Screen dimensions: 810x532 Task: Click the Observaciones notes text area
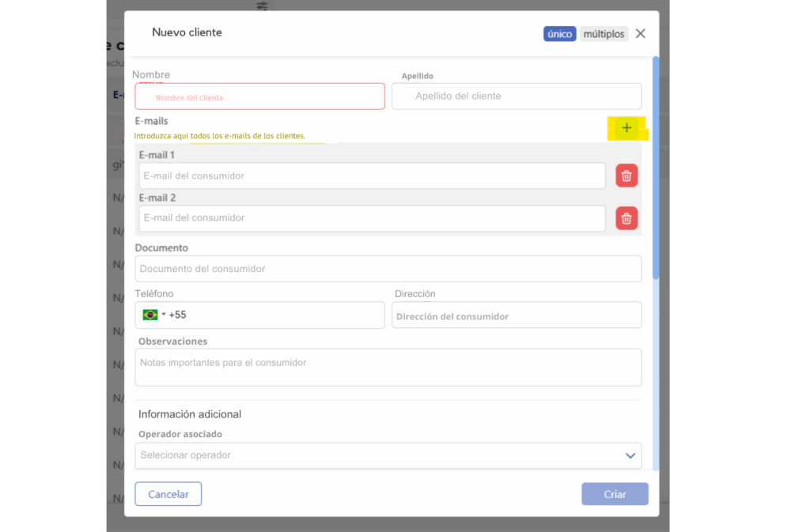(388, 368)
